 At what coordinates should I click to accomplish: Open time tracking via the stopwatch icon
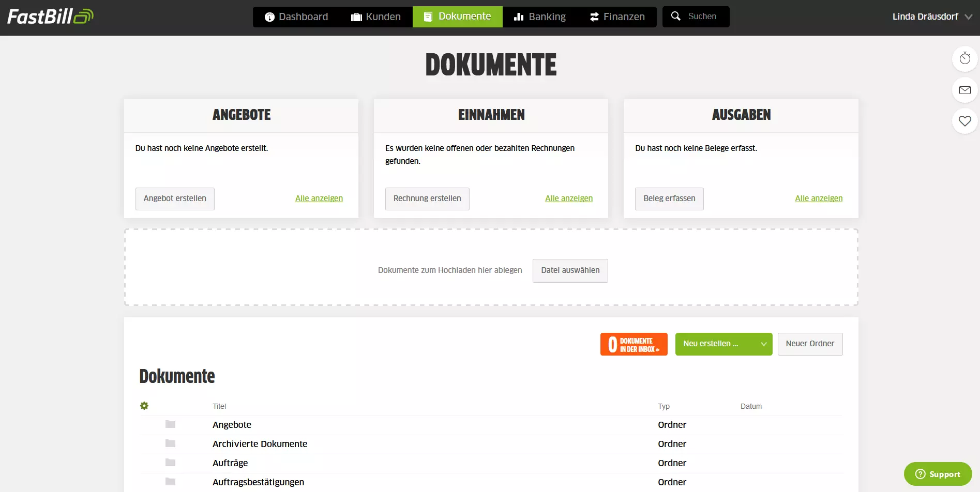point(964,58)
